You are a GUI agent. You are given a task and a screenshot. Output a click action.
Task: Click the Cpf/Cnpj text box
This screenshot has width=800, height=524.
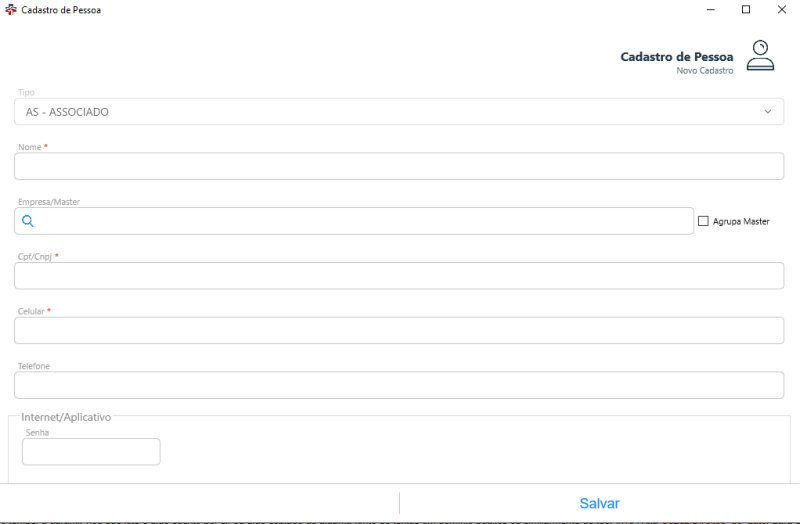398,276
